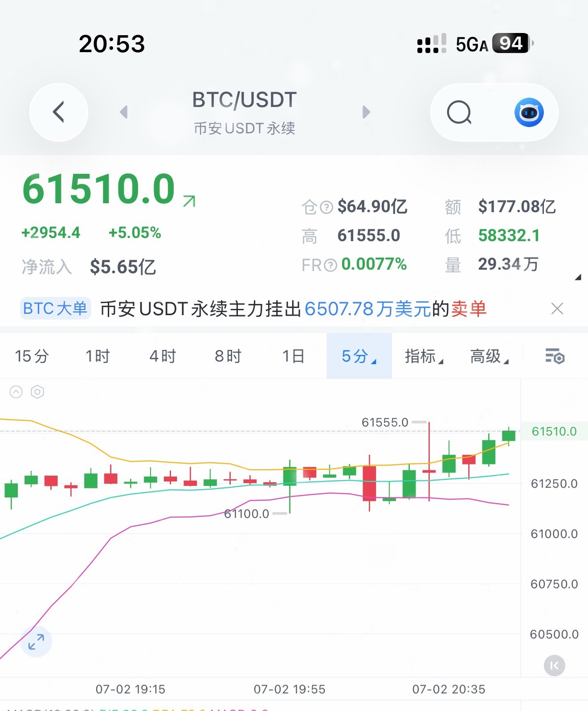Tap the 61510.0 current price
Screen dimensions: 588x711
pos(99,189)
